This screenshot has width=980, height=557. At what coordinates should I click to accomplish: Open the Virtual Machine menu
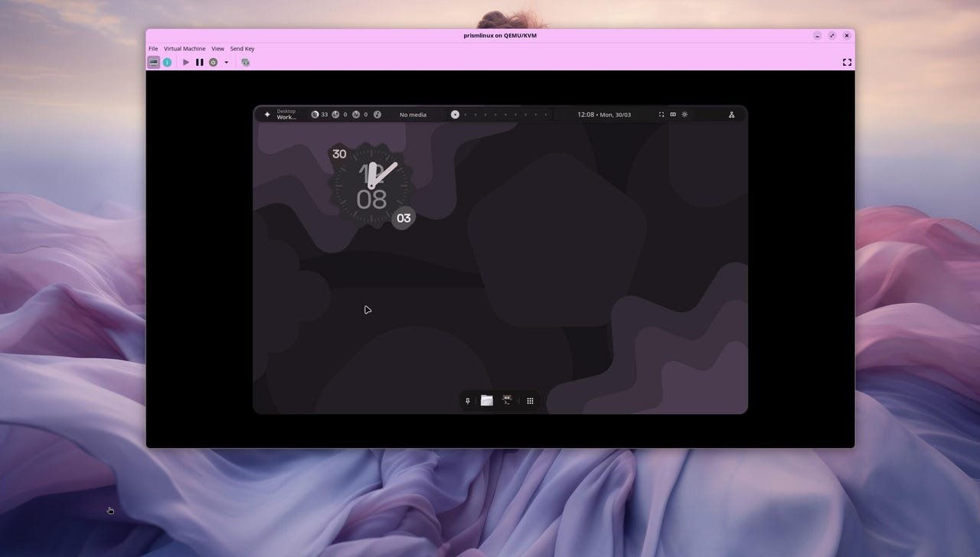click(x=185, y=48)
